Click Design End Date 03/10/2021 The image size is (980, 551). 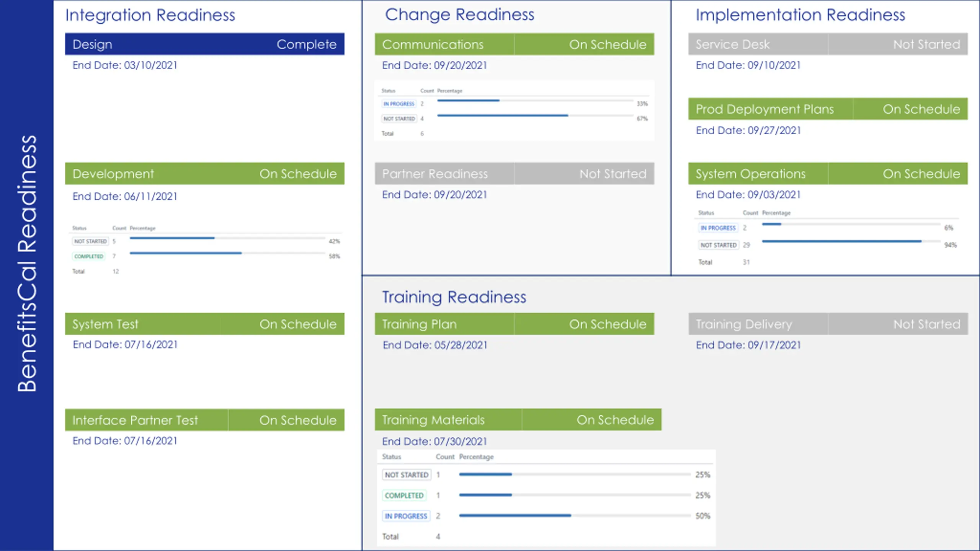[125, 65]
